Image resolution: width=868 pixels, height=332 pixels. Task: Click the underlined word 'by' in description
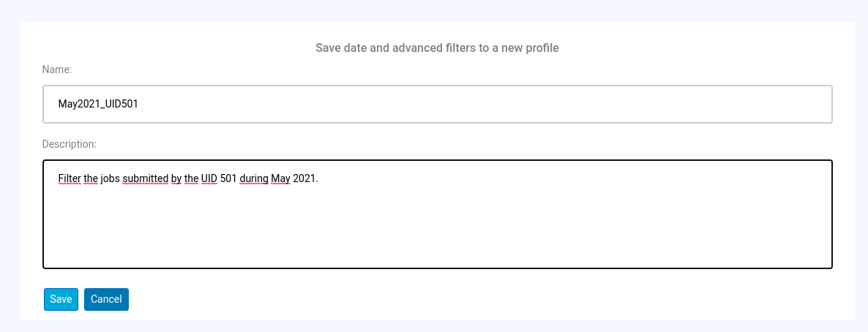click(x=176, y=178)
